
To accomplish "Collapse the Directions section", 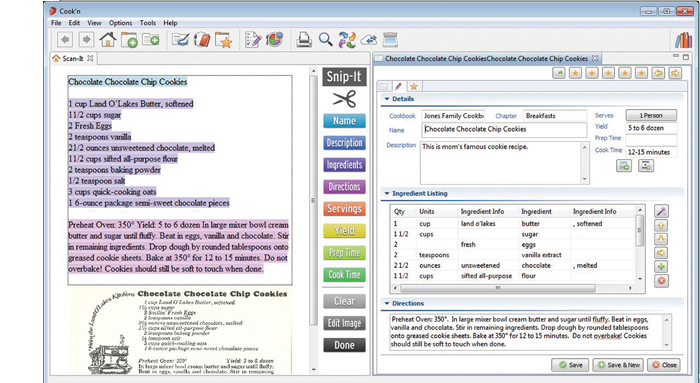I will point(387,304).
